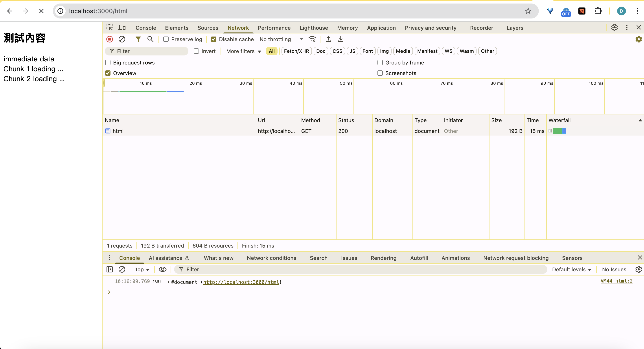644x349 pixels.
Task: Open the network search magnifier
Action: pos(150,39)
